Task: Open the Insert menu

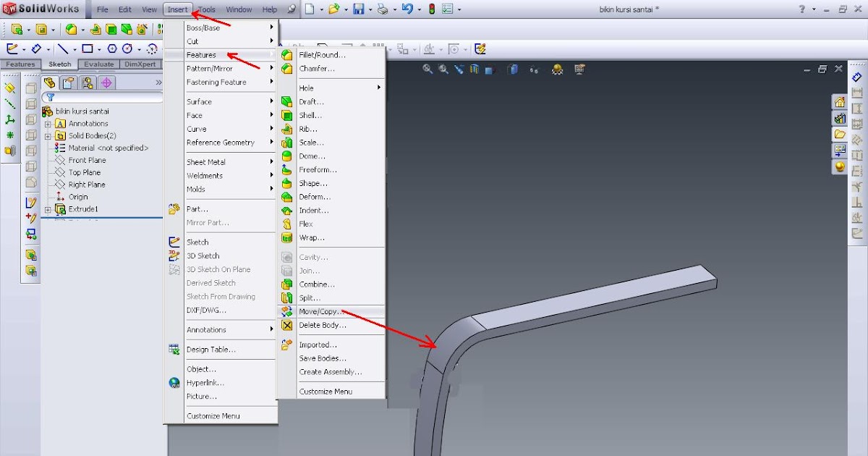Action: tap(177, 9)
